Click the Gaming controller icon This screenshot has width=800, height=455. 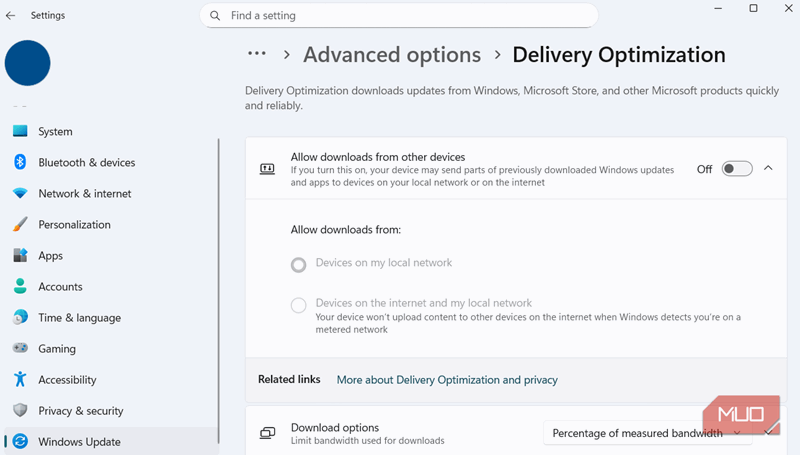(x=20, y=348)
